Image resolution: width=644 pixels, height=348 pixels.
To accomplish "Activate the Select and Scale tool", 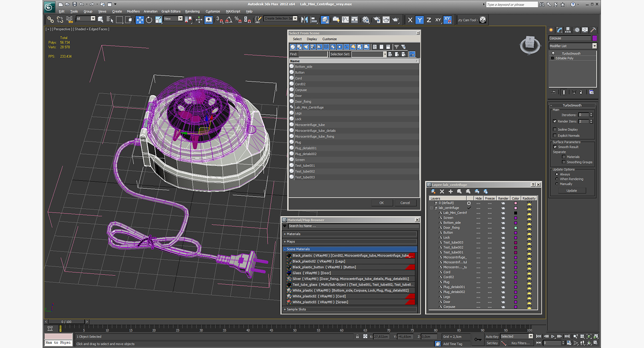I will point(158,20).
